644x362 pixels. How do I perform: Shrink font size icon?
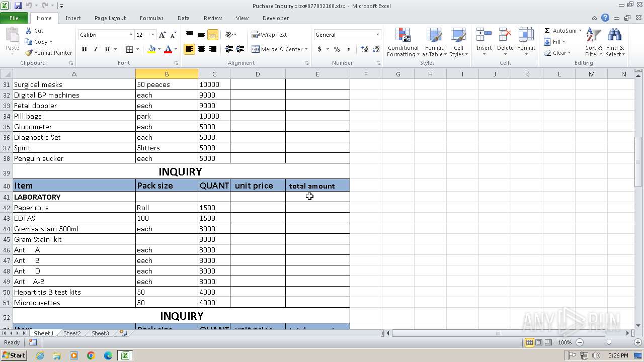[x=173, y=35]
